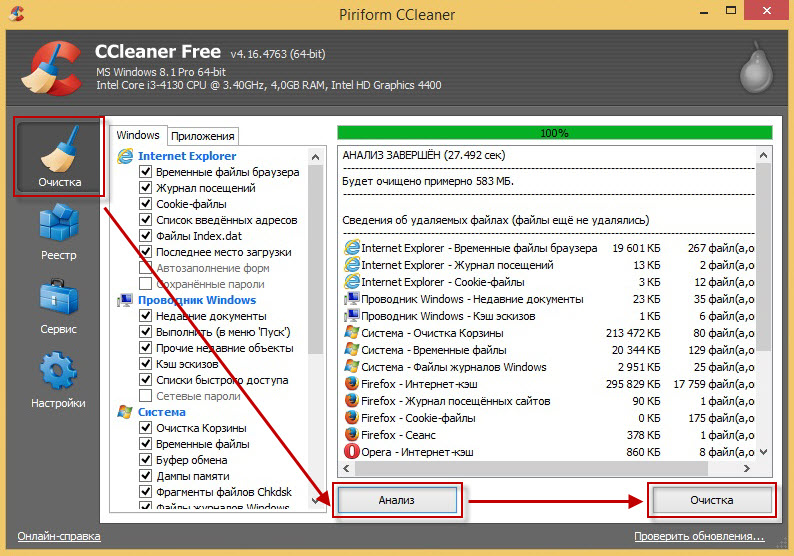Select the Opera Интернет-кэш result row icon
This screenshot has width=794, height=556.
[x=351, y=451]
